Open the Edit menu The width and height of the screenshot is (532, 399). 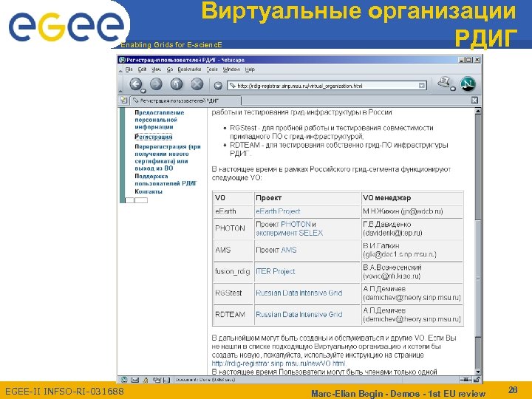[x=142, y=69]
